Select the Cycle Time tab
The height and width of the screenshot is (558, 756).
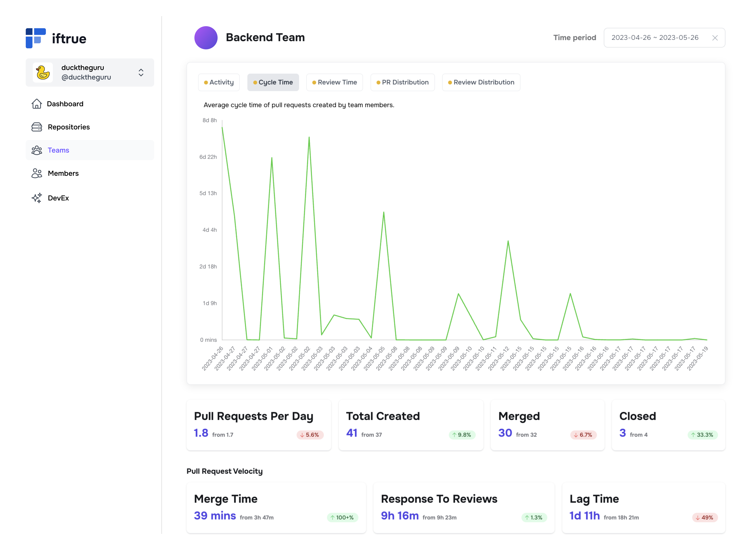[273, 82]
